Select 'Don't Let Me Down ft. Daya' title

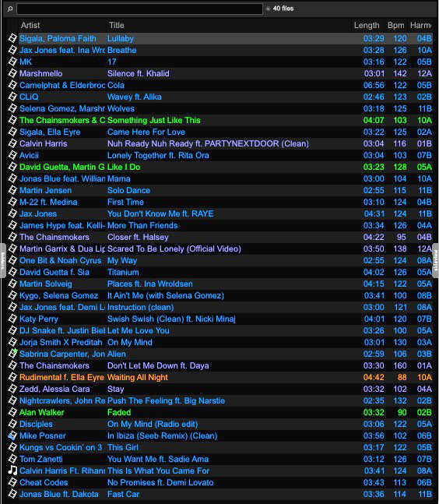pos(158,365)
